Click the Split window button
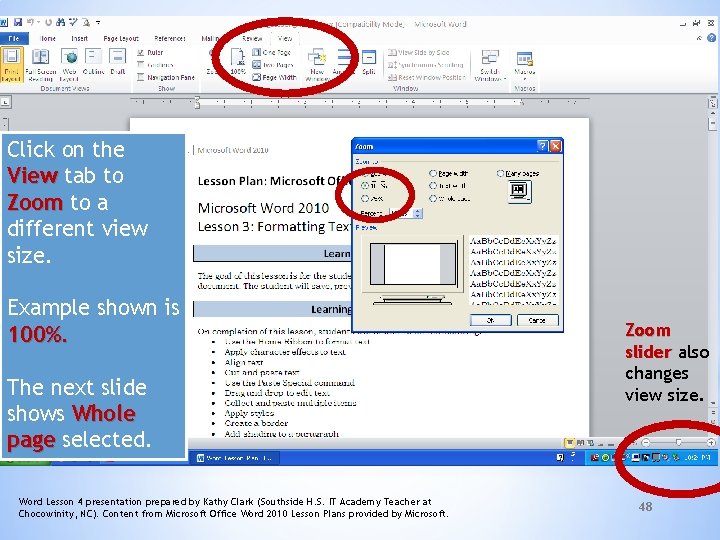Screen dimensions: 720x540 pyautogui.click(x=369, y=62)
